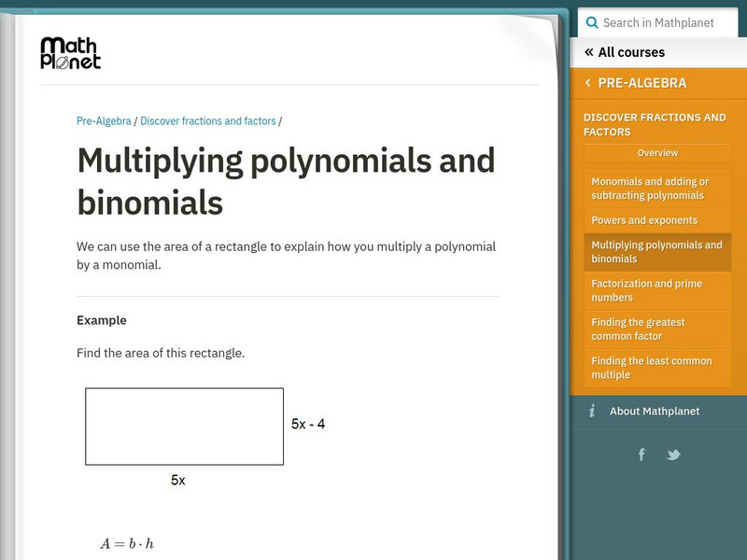Screen dimensions: 747x560
Task: Open Mathplanet's Facebook page icon
Action: pyautogui.click(x=641, y=455)
